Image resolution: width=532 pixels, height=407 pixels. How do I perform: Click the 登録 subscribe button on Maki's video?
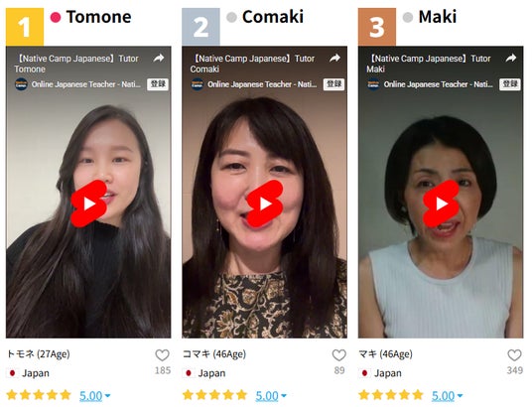[510, 83]
